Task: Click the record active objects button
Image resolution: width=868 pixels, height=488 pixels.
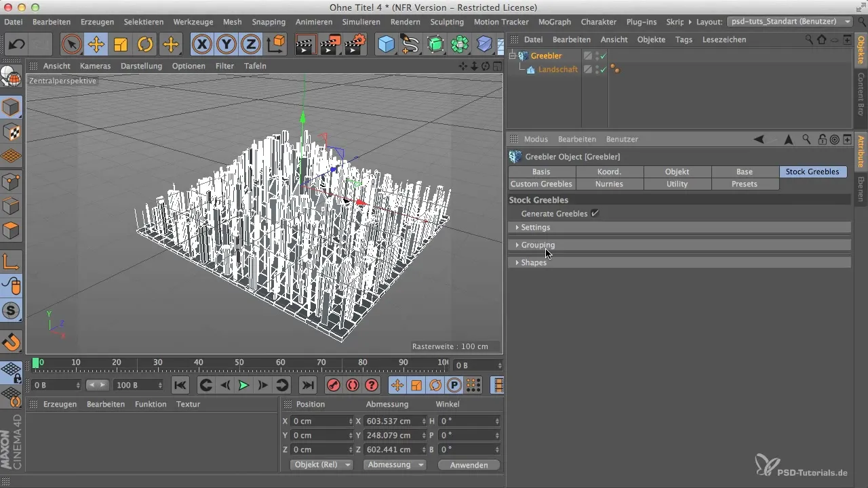Action: tap(333, 385)
